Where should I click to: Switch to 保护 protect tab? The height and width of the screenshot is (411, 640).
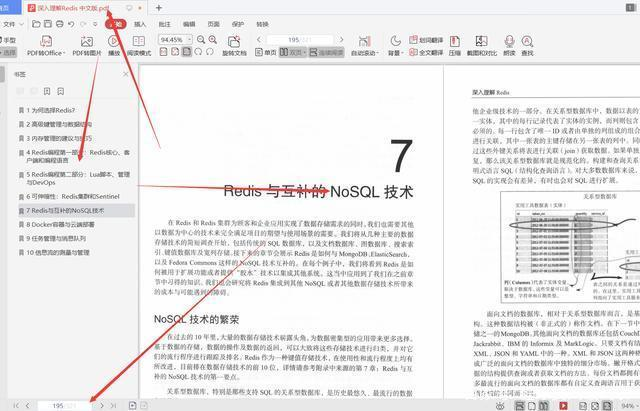[x=238, y=24]
